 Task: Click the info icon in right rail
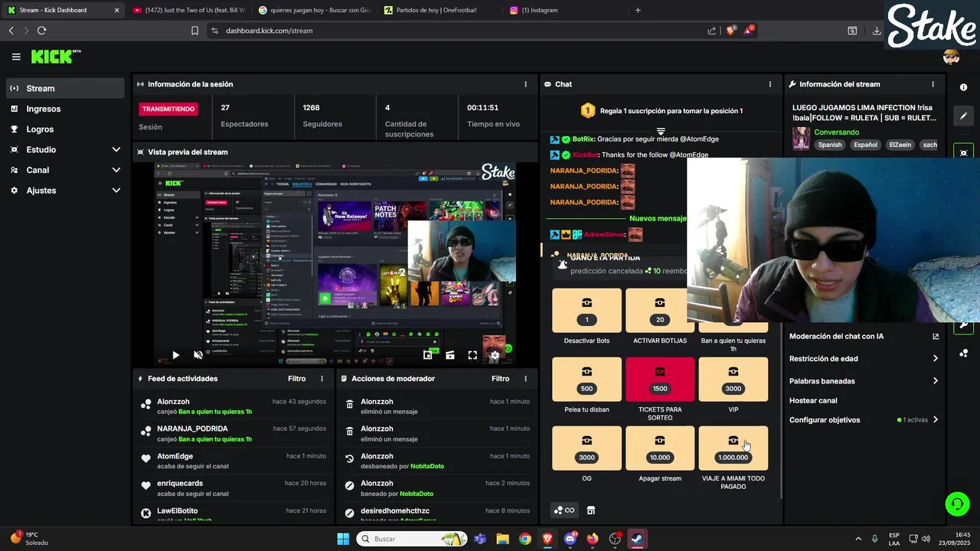pos(963,87)
